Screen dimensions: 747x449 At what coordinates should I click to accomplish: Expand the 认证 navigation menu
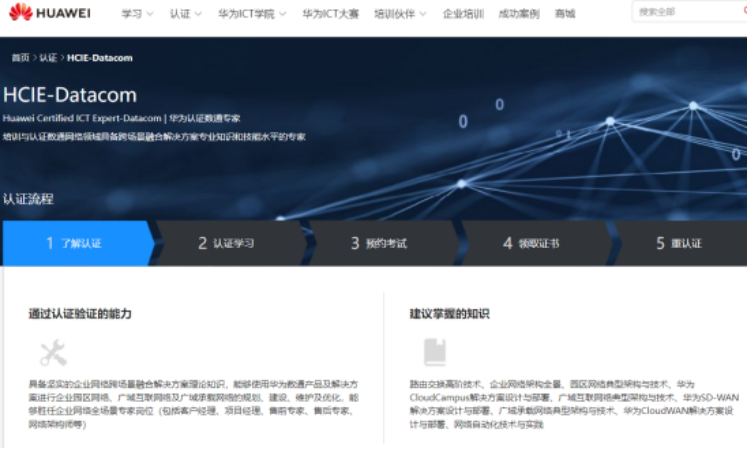click(185, 14)
